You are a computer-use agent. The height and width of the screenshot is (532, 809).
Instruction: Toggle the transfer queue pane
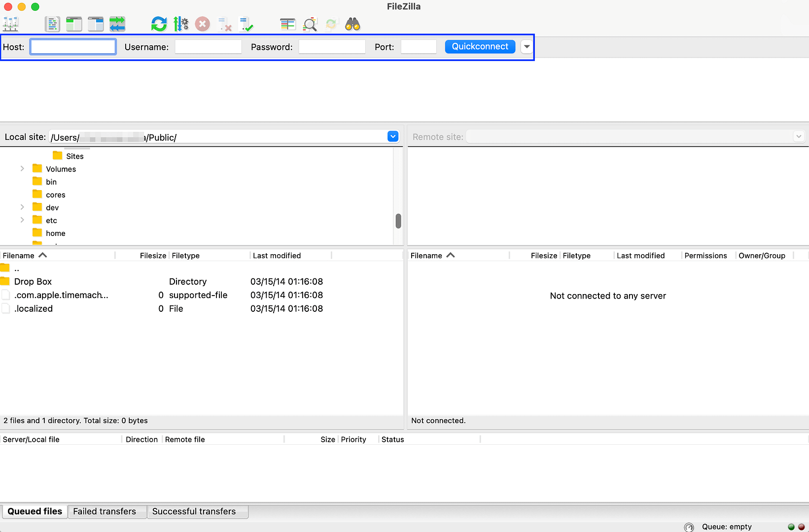[x=117, y=24]
